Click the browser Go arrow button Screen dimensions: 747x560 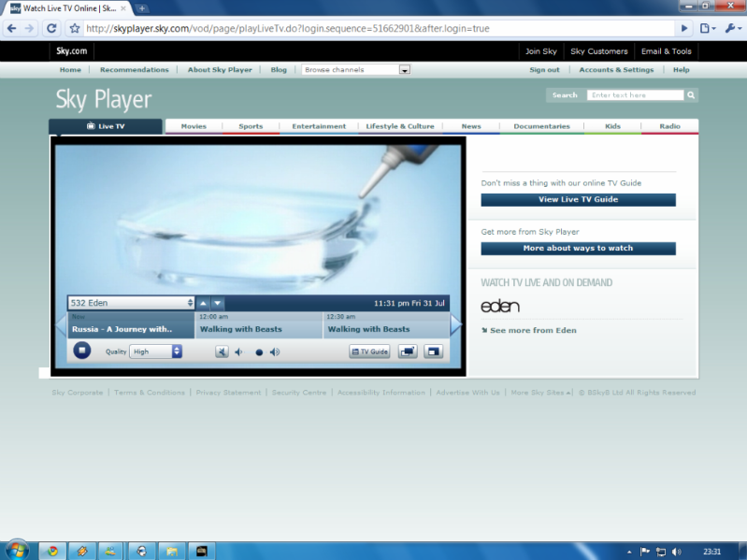(x=684, y=29)
